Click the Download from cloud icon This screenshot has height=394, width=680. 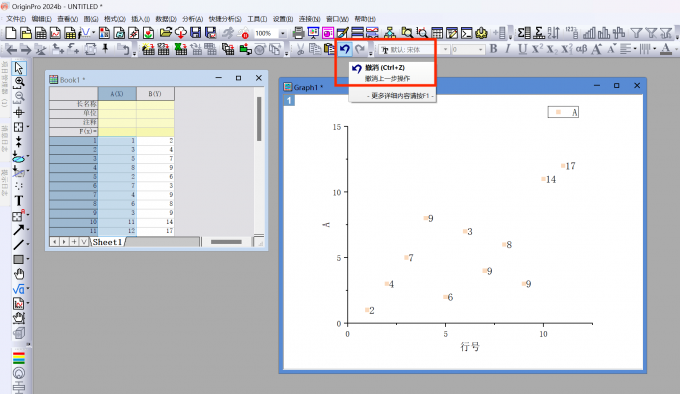180,33
